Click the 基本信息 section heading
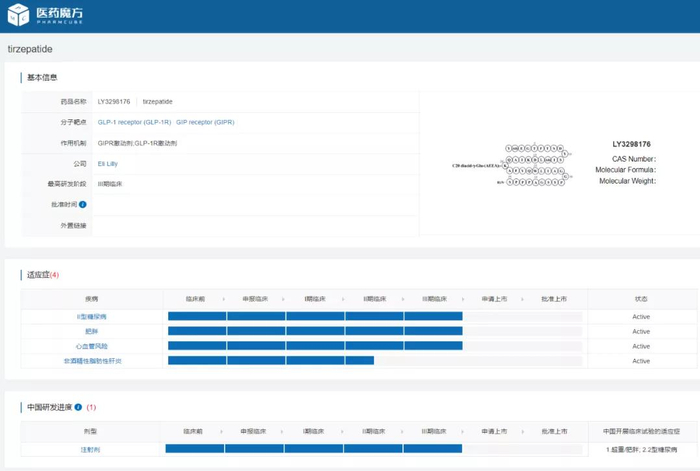This screenshot has height=471, width=700. tap(41, 78)
